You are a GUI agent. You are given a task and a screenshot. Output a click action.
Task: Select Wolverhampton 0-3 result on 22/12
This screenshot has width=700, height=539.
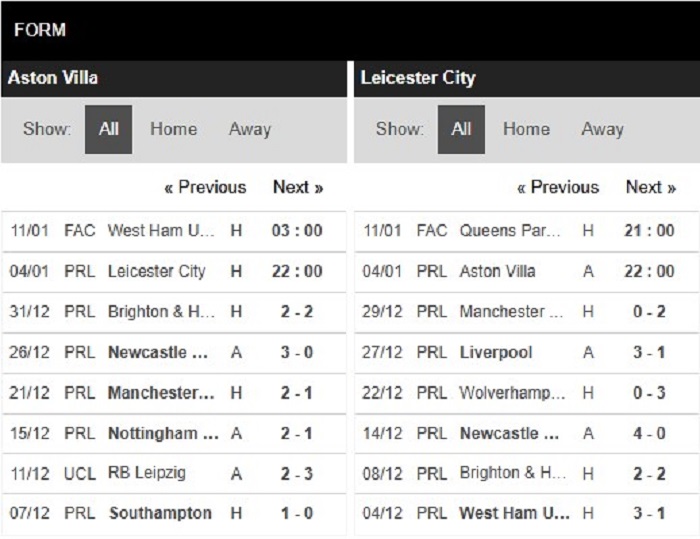pos(527,393)
